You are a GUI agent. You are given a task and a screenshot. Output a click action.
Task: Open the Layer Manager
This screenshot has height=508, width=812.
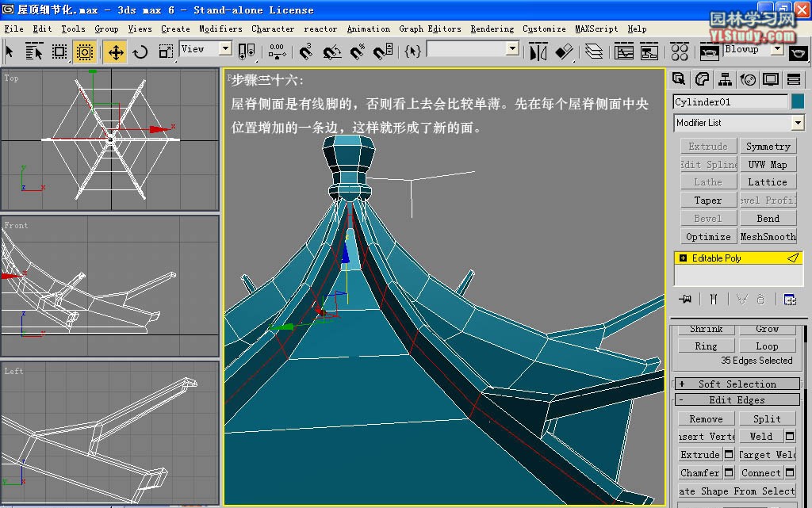593,52
